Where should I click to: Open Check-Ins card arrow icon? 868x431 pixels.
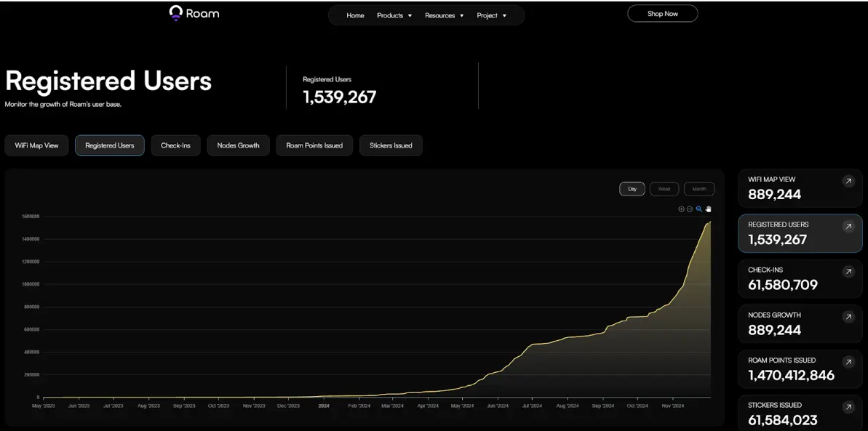(x=848, y=272)
